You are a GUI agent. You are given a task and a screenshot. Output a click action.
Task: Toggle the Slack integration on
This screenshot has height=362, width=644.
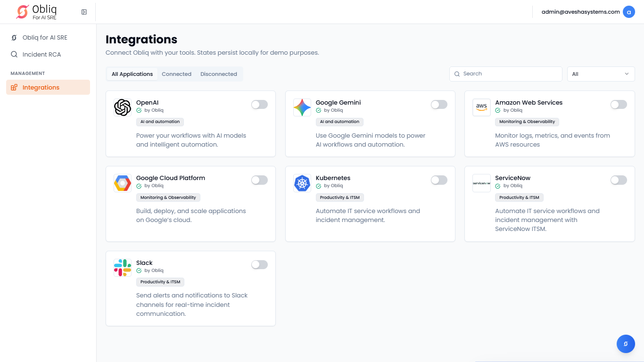pos(259,265)
